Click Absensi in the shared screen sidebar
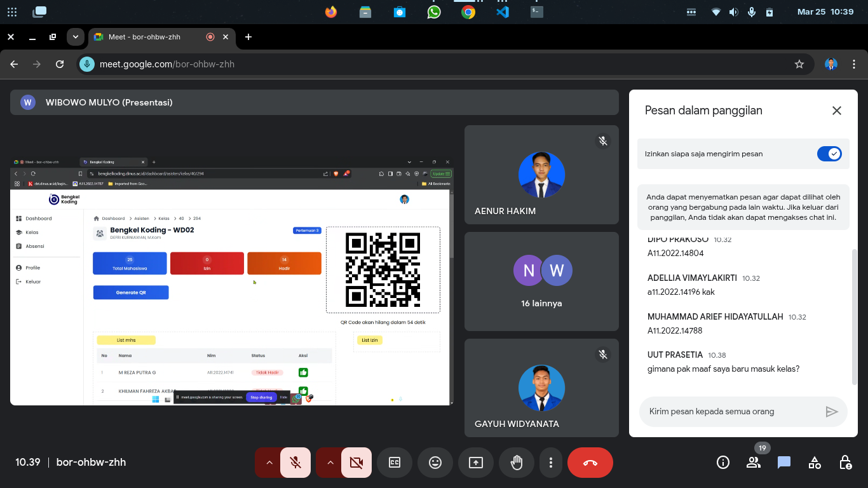The height and width of the screenshot is (488, 868). tap(35, 246)
